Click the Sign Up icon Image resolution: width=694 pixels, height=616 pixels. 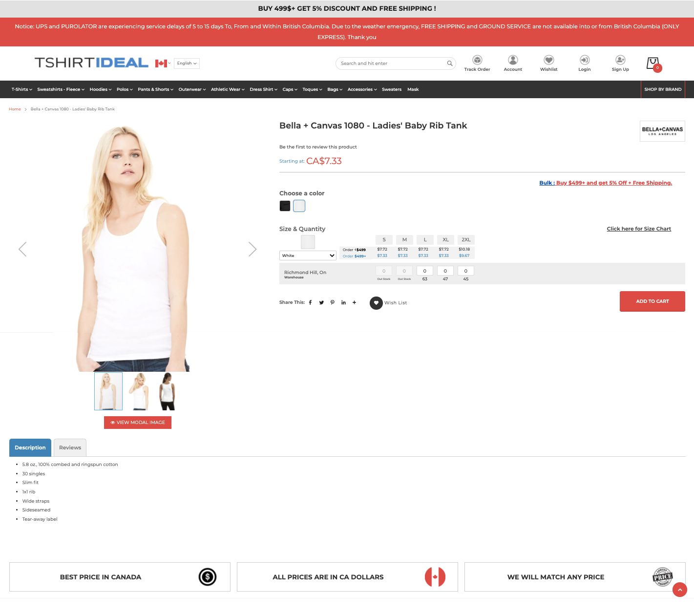(x=620, y=60)
